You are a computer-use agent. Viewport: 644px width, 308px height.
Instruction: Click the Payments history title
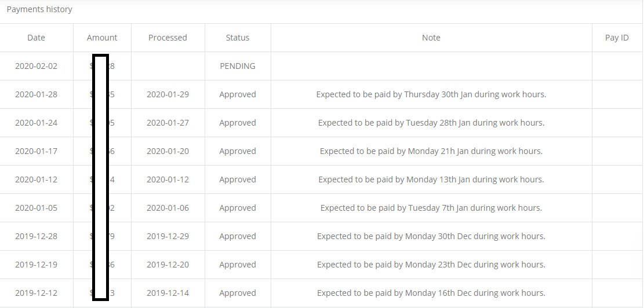[x=39, y=9]
